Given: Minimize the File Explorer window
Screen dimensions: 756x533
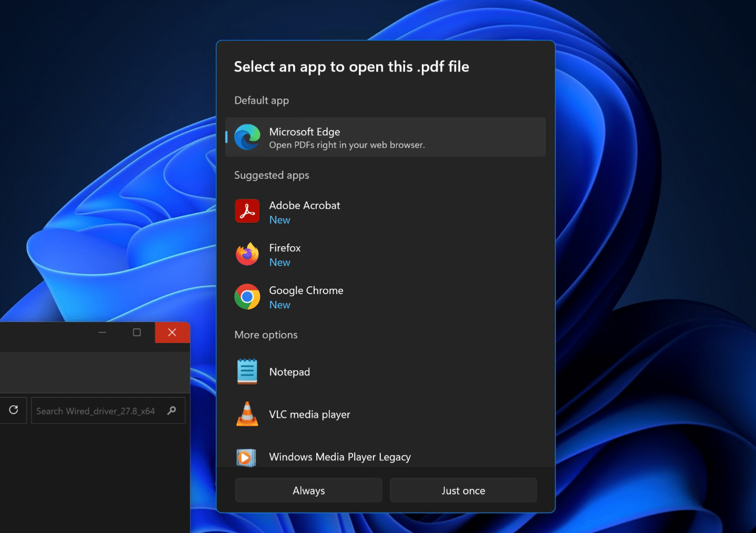Looking at the screenshot, I should tap(102, 332).
